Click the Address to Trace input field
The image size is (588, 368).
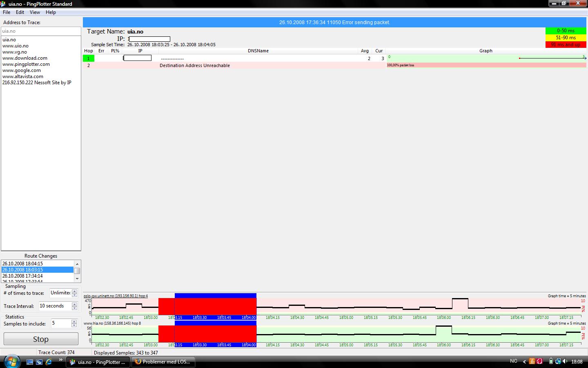pos(41,31)
